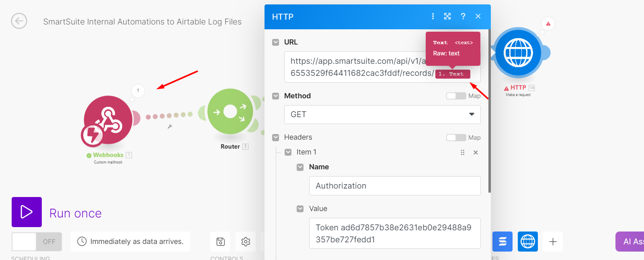Screen dimensions: 644x260
Task: Click the HTTP globe favorite icon
Action: pyautogui.click(x=528, y=242)
